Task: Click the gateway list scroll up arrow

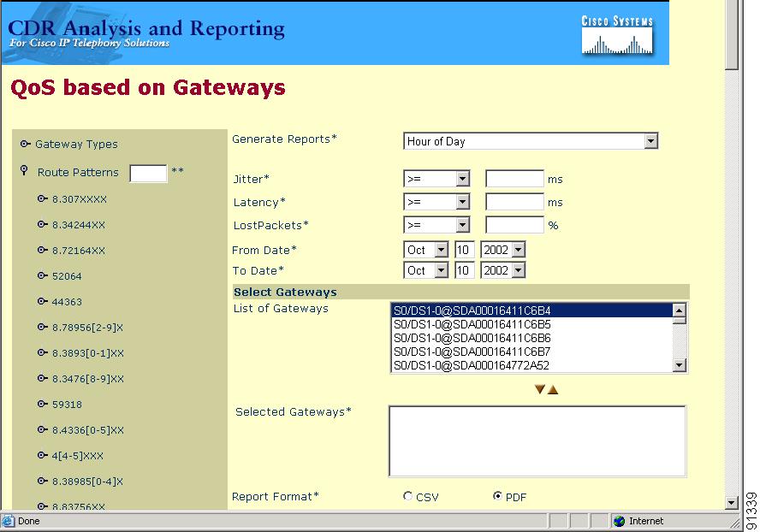Action: pyautogui.click(x=680, y=310)
